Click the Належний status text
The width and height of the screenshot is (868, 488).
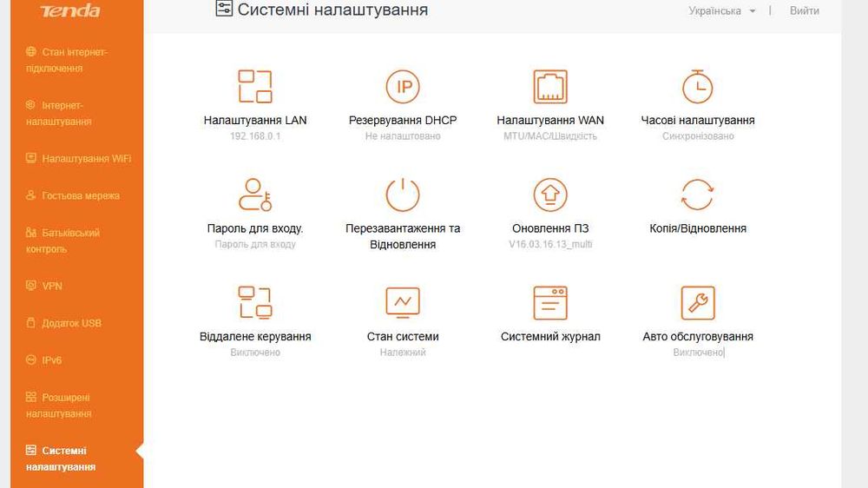(x=403, y=353)
